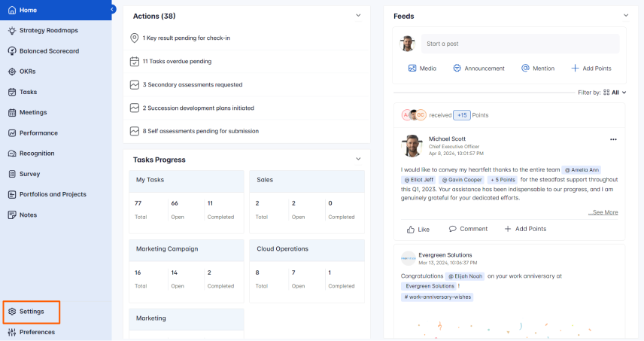Click Michael Scott's profile photo in post

coord(412,146)
